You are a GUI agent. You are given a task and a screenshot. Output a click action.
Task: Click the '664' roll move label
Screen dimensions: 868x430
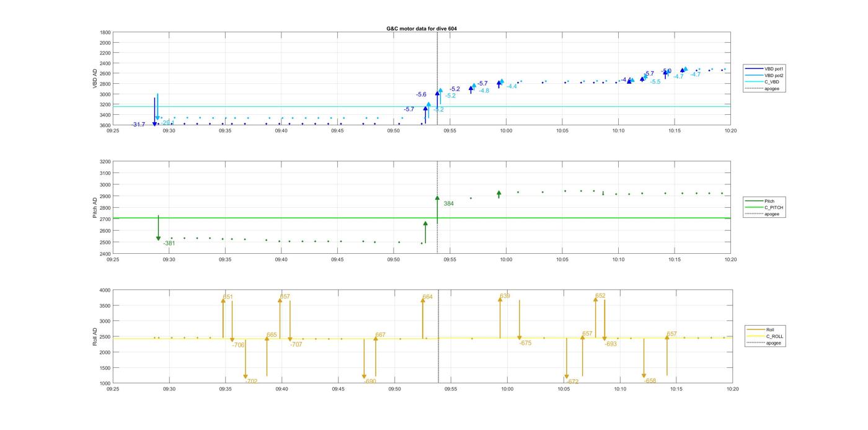point(427,297)
